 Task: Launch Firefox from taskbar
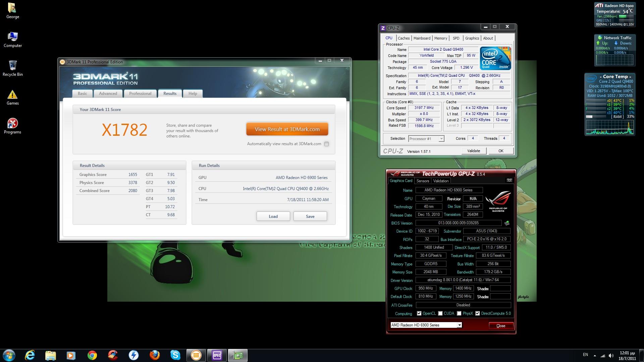154,355
